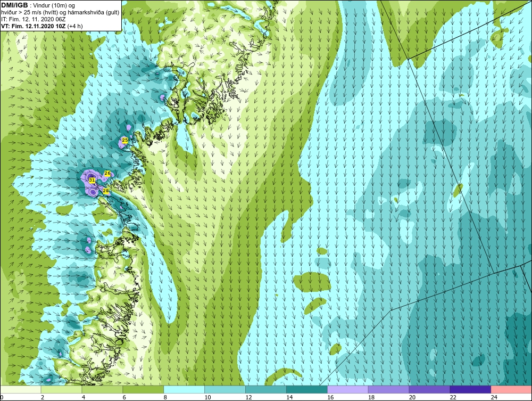Click the legend scale number 10
This screenshot has width=532, height=401.
(x=207, y=397)
